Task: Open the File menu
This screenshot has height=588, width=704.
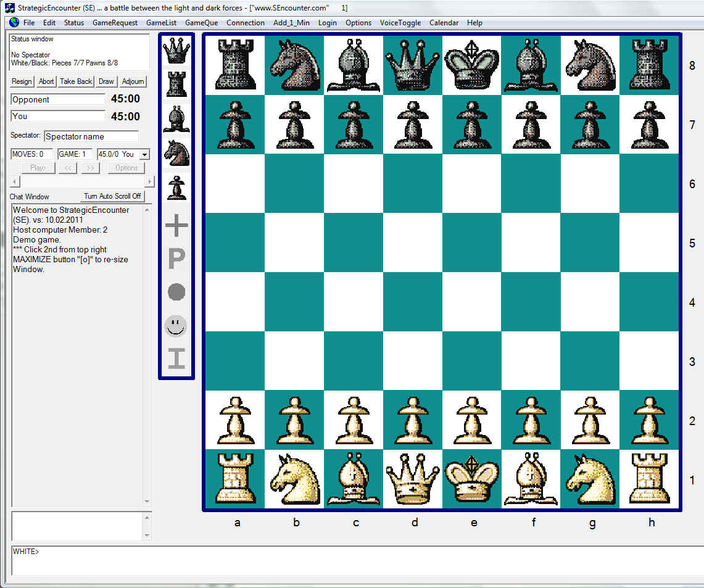Action: [29, 22]
